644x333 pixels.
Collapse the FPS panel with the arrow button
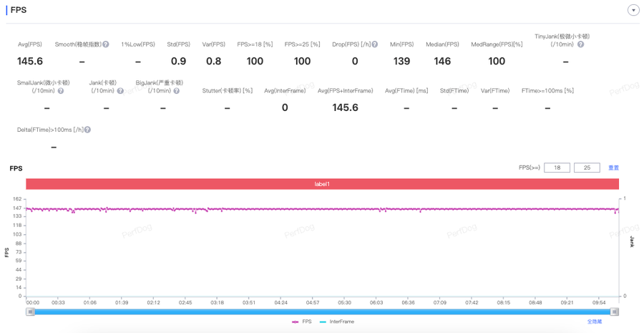click(633, 10)
